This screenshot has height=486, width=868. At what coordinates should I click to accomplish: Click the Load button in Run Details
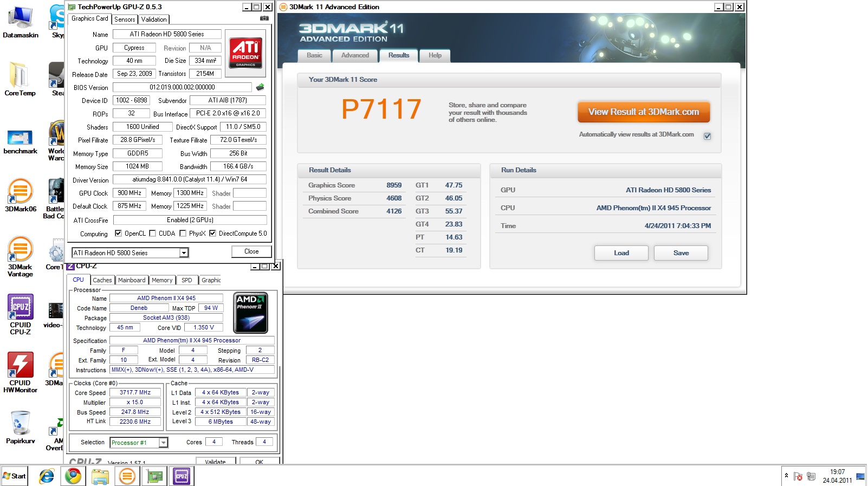pyautogui.click(x=621, y=253)
